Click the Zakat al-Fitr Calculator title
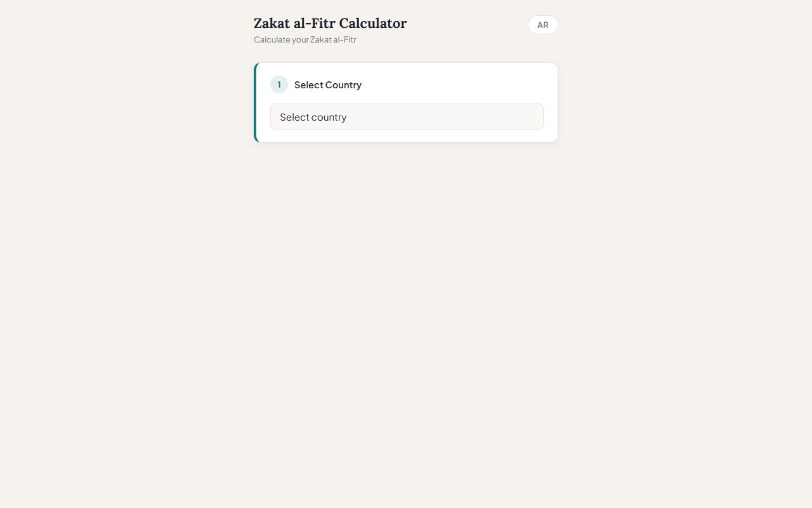The height and width of the screenshot is (508, 812). (330, 23)
